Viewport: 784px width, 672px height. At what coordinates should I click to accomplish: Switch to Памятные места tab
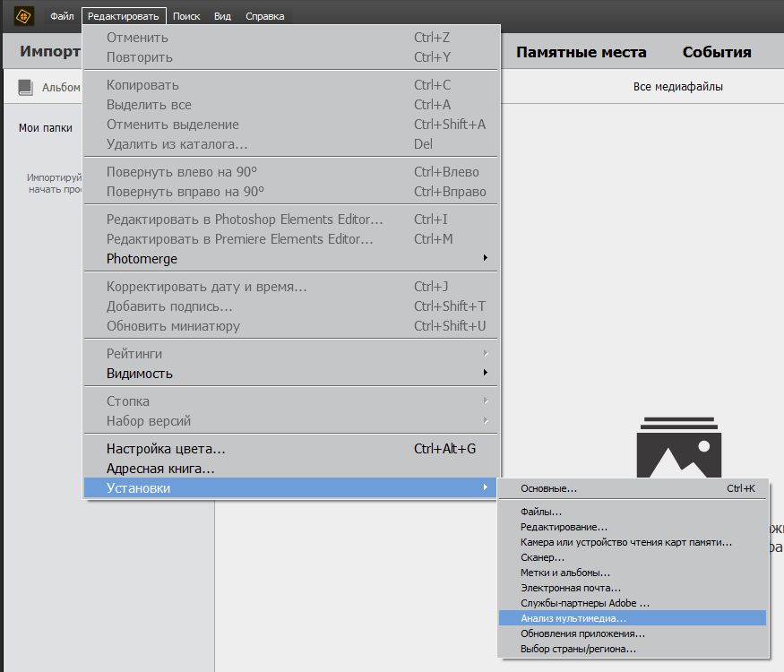pyautogui.click(x=581, y=52)
